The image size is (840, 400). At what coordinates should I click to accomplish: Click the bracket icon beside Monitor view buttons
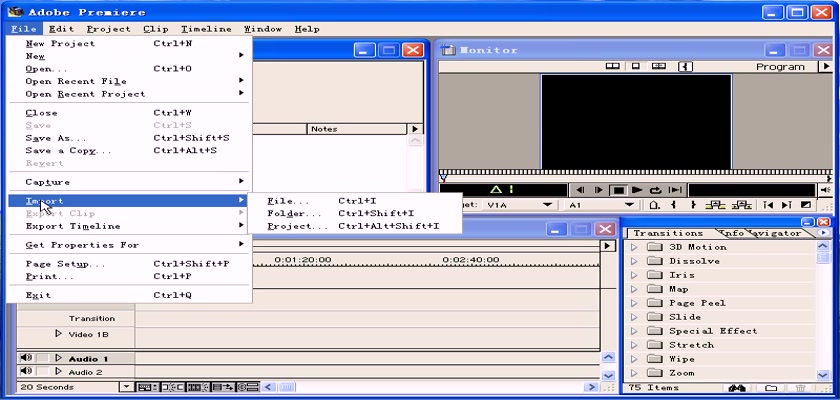pyautogui.click(x=686, y=66)
